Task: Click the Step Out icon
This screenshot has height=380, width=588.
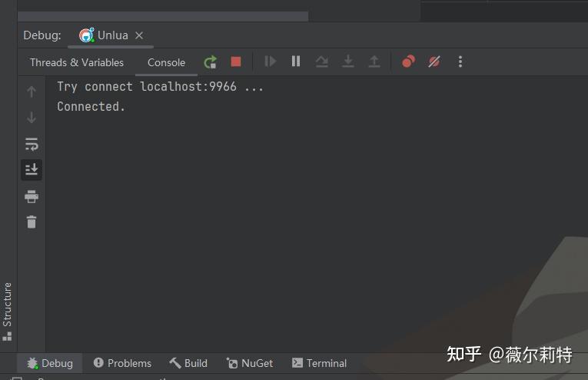Action: point(374,62)
